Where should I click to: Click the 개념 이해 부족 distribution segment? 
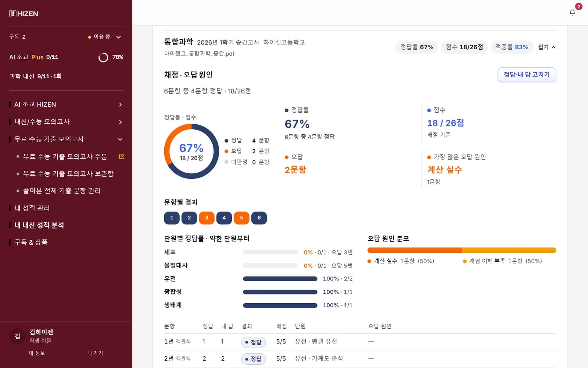pyautogui.click(x=509, y=250)
